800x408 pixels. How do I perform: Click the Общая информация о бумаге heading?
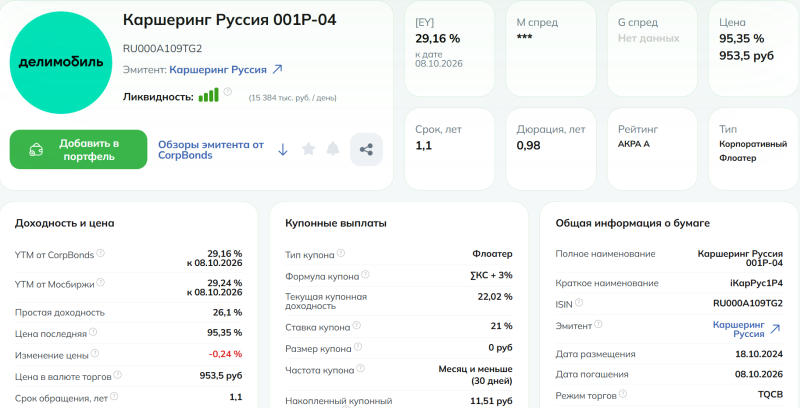(633, 223)
